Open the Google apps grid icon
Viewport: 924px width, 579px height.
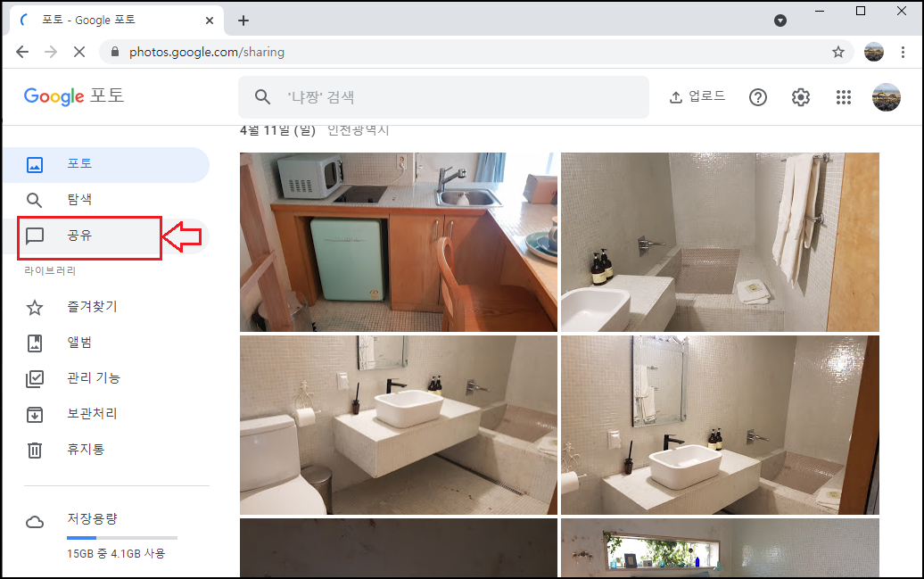(x=844, y=97)
